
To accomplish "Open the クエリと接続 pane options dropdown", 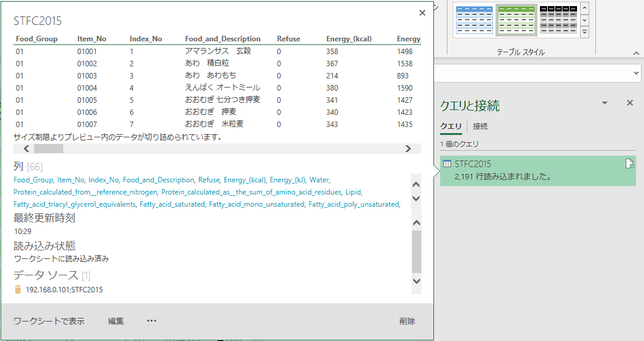I will click(x=604, y=103).
